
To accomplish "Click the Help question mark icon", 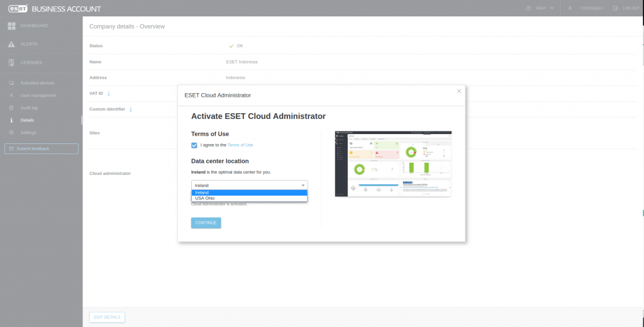I will coord(528,8).
